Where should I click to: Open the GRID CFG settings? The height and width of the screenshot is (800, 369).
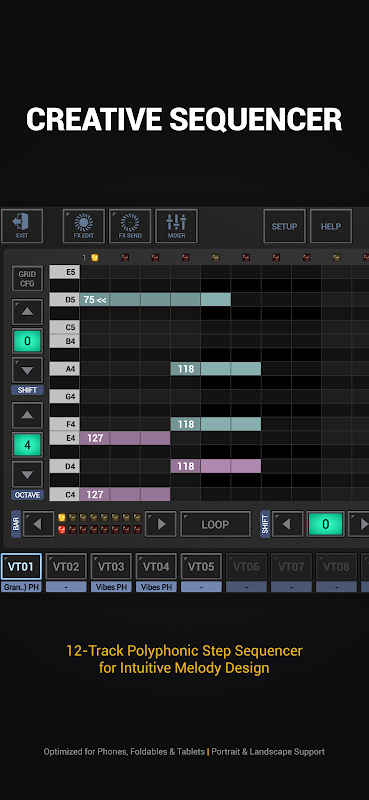[27, 278]
